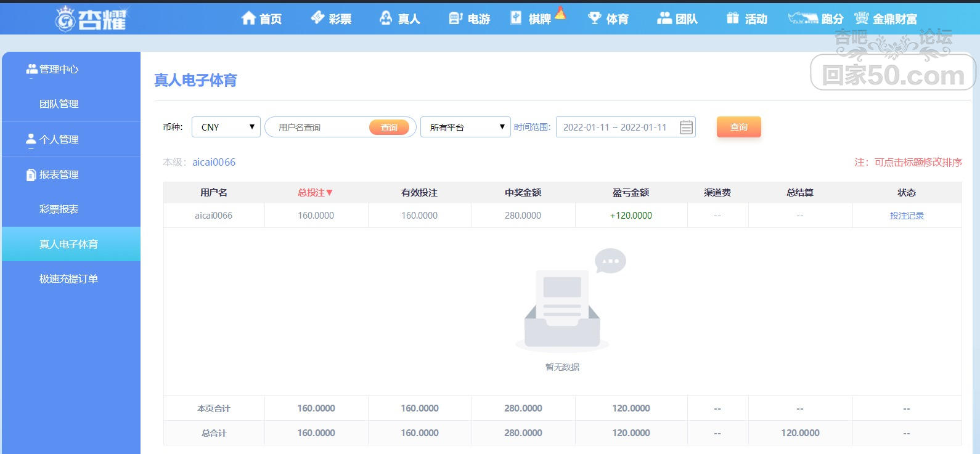Open the 所有平台 platform dropdown
The image size is (980, 454).
465,127
